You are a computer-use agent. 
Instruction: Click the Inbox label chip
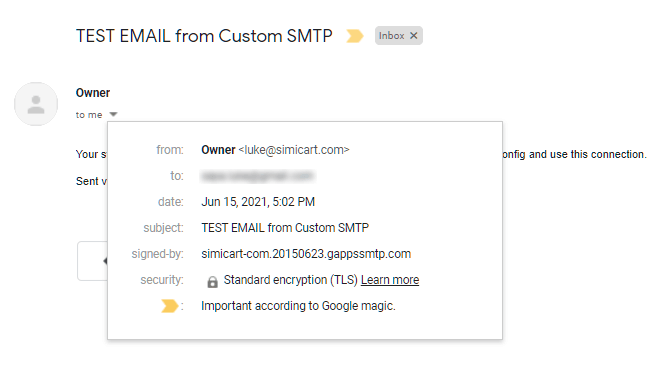click(x=392, y=36)
